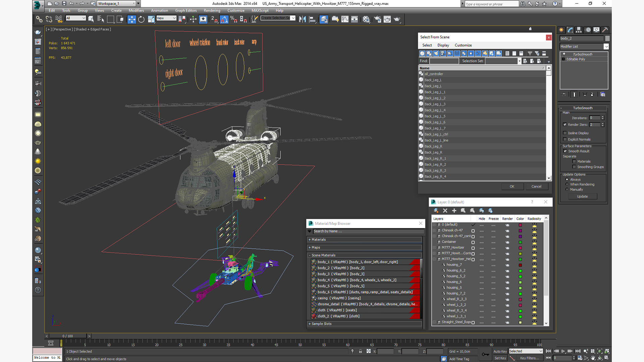644x362 pixels.
Task: Open Display menu in Select From Scene
Action: tap(443, 45)
